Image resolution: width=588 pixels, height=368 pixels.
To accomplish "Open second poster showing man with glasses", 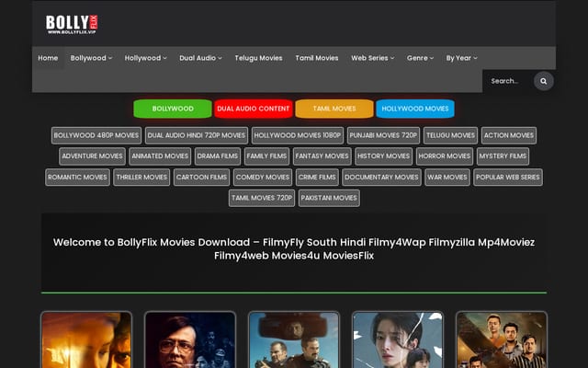I will pyautogui.click(x=190, y=339).
